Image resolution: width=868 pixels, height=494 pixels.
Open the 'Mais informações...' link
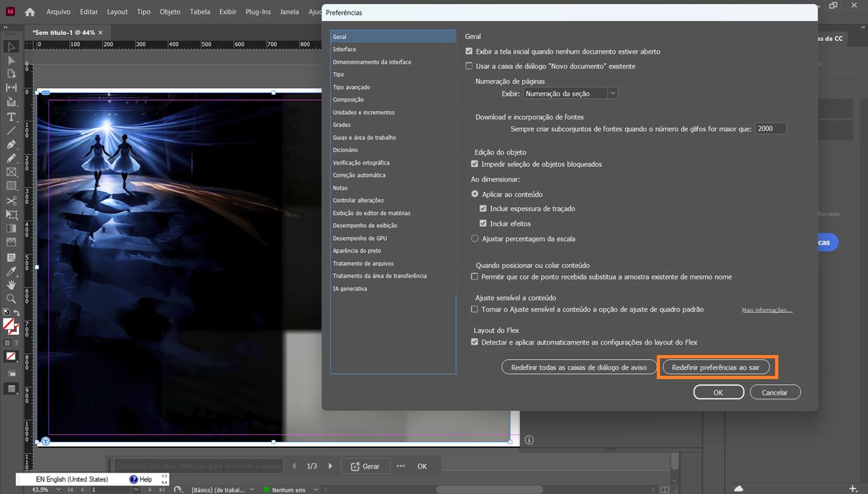tap(767, 310)
